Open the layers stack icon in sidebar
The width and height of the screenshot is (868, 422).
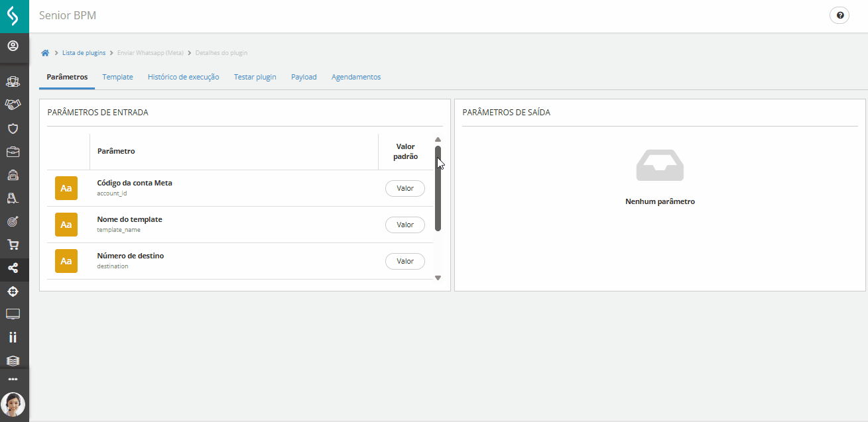tap(13, 360)
